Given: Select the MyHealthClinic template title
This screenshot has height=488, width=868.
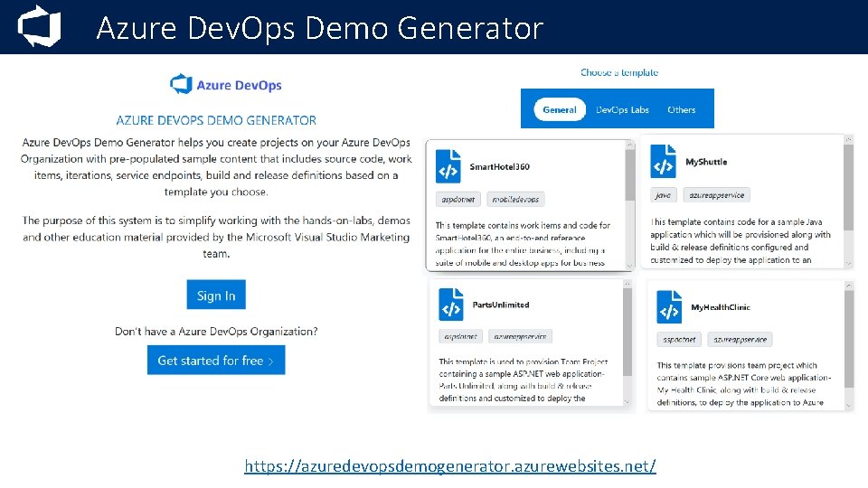Looking at the screenshot, I should click(721, 307).
